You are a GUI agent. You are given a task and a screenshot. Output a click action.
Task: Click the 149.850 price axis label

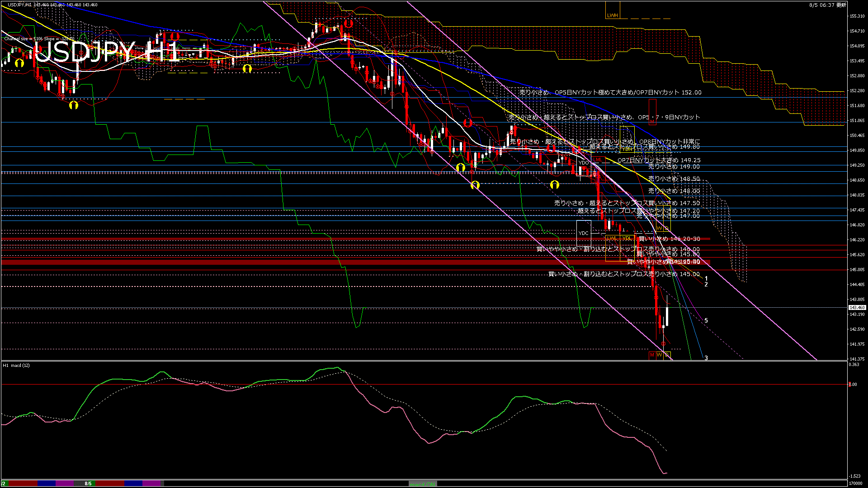(x=857, y=150)
